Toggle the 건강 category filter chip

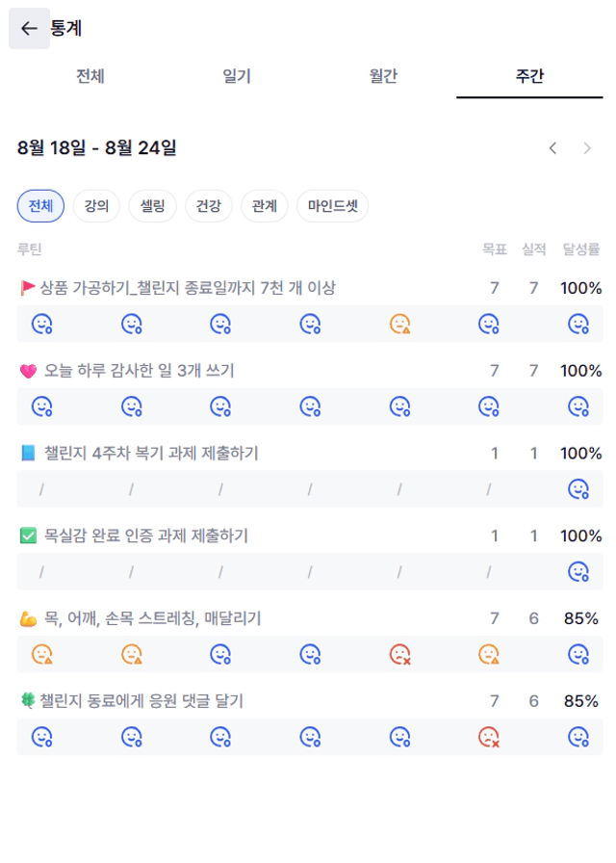[209, 206]
